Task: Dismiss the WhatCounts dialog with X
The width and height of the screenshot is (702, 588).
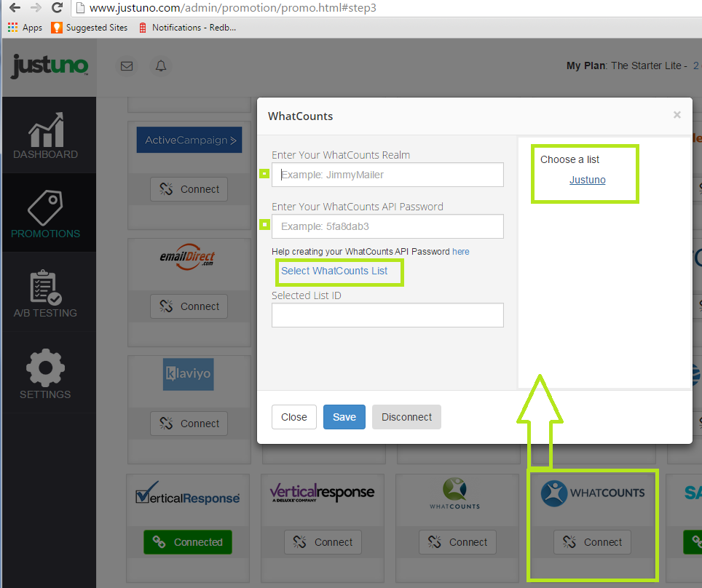Action: [677, 115]
